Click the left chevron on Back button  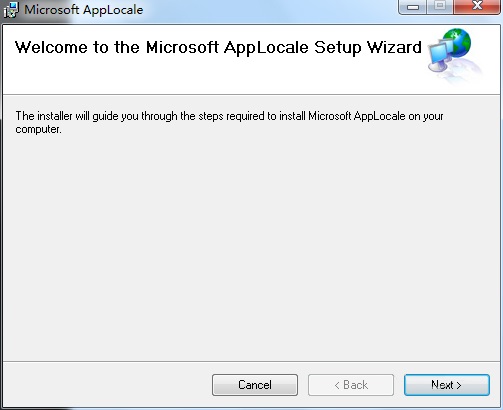click(337, 385)
